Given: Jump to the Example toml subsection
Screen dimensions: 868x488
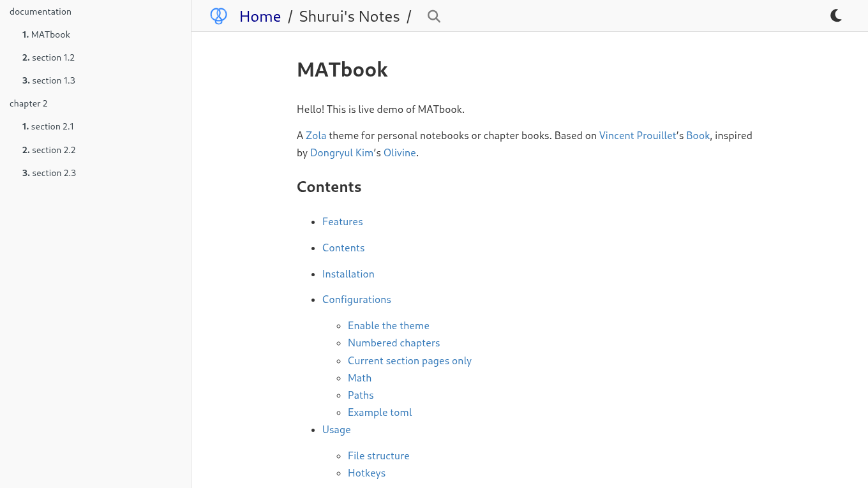Looking at the screenshot, I should [380, 412].
